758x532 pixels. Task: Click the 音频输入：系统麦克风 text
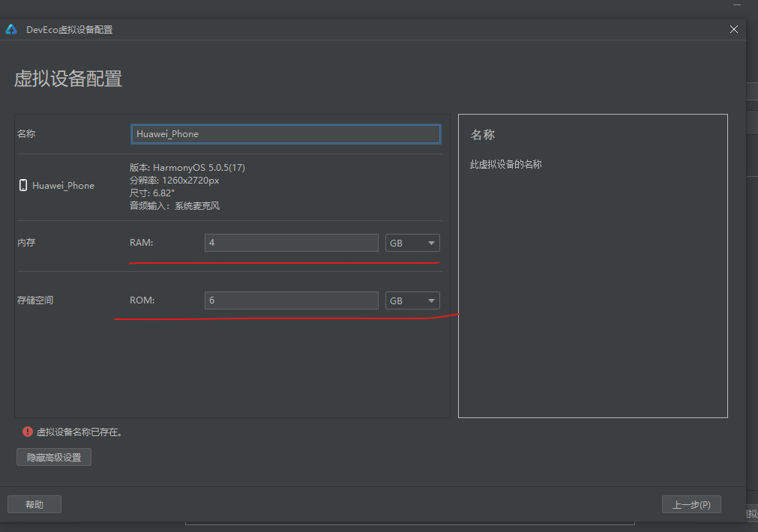click(x=175, y=206)
